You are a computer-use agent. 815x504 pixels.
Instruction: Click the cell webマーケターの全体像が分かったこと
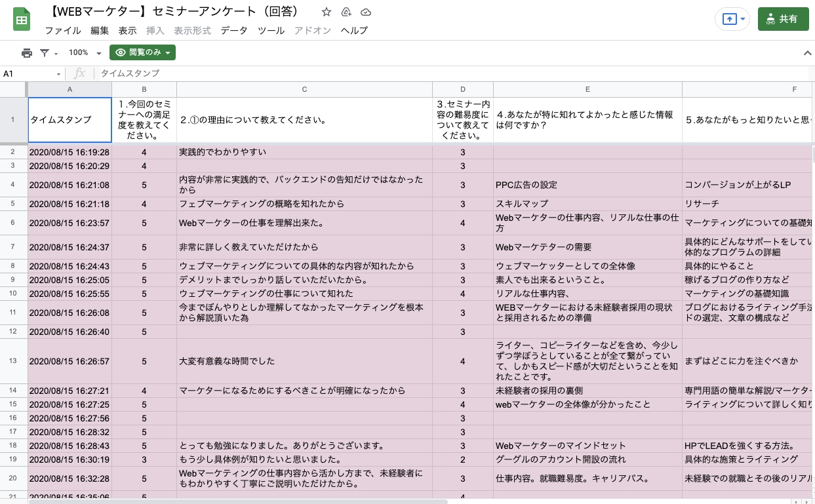tap(587, 404)
